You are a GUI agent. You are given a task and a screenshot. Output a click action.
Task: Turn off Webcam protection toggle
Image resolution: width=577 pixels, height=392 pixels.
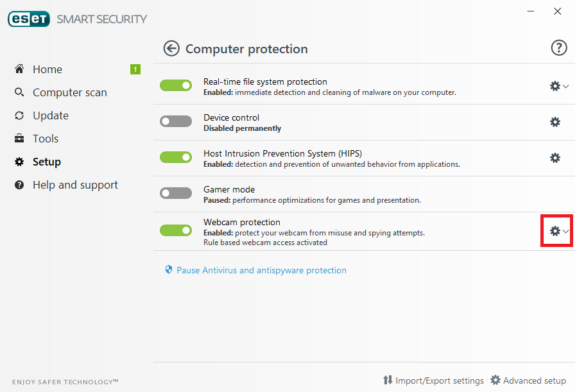(176, 230)
